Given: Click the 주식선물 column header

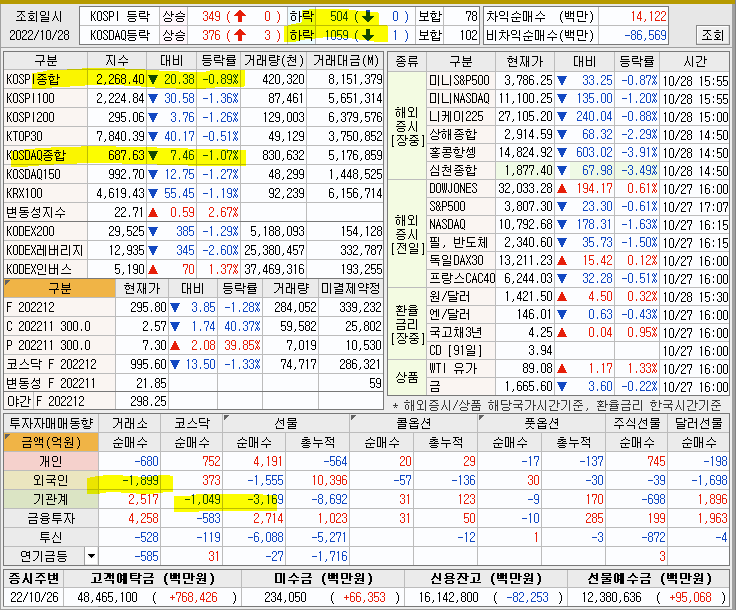Looking at the screenshot, I should tap(636, 423).
